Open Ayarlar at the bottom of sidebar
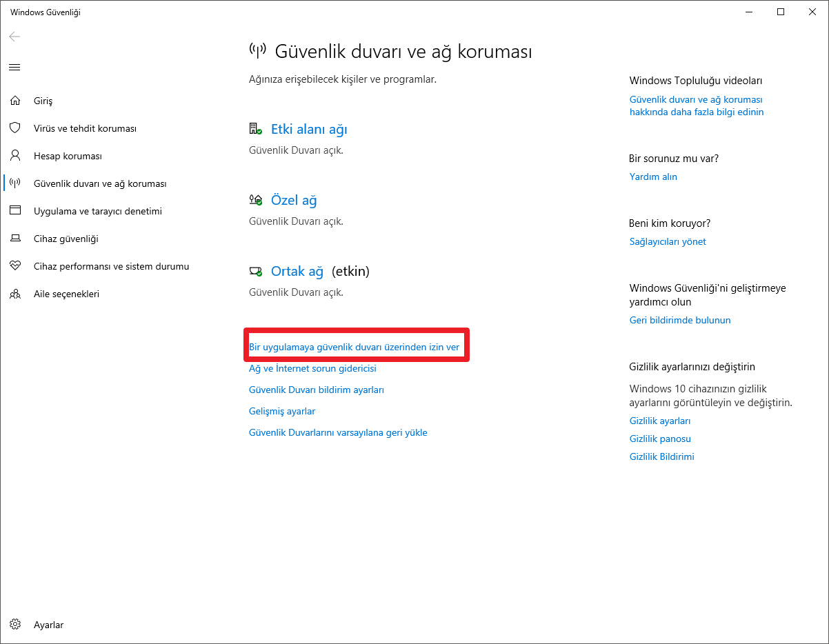This screenshot has width=829, height=644. 48,625
